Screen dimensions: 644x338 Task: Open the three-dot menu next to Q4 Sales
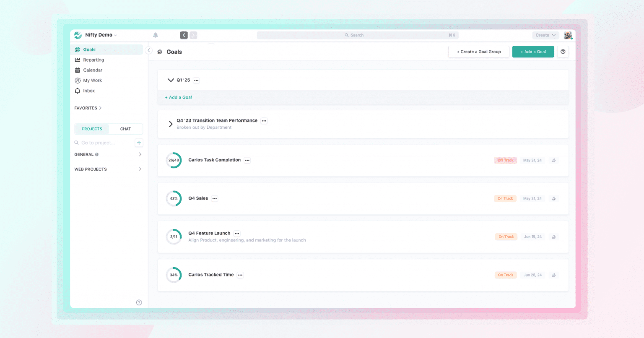pyautogui.click(x=214, y=198)
